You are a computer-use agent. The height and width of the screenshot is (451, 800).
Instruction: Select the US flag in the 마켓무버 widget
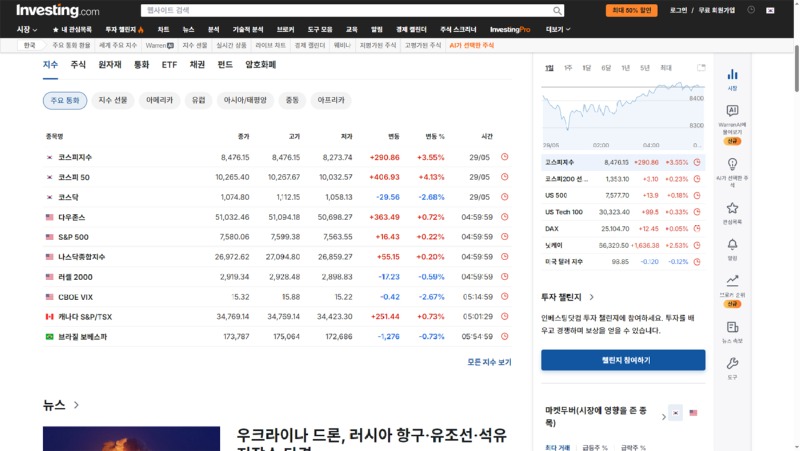[693, 413]
